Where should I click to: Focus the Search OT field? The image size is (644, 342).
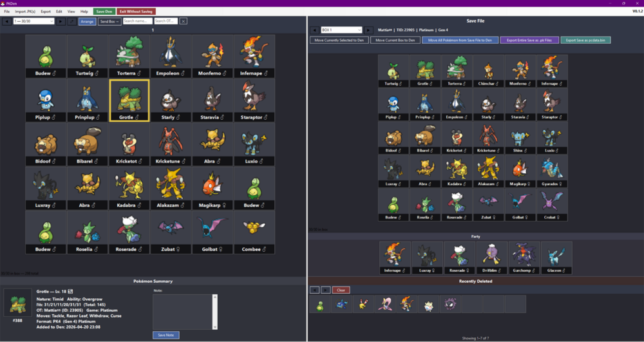point(166,21)
